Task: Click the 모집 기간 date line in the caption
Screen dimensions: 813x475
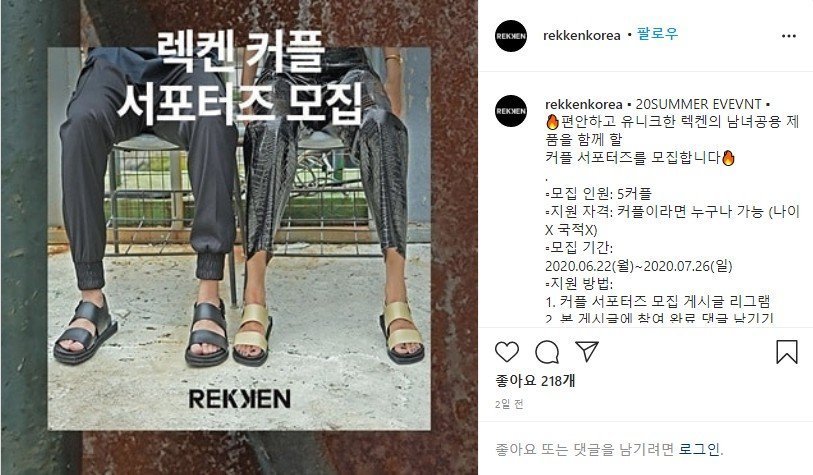Action: point(639,266)
